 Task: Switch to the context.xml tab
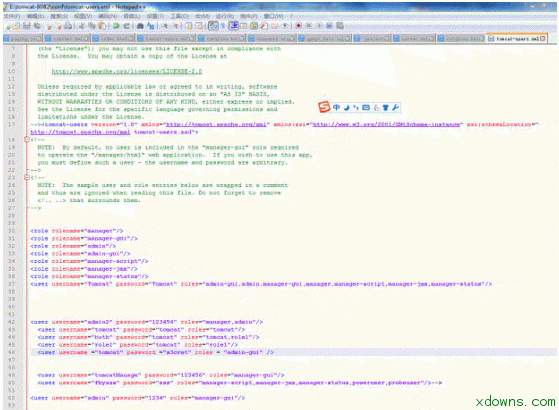68,39
